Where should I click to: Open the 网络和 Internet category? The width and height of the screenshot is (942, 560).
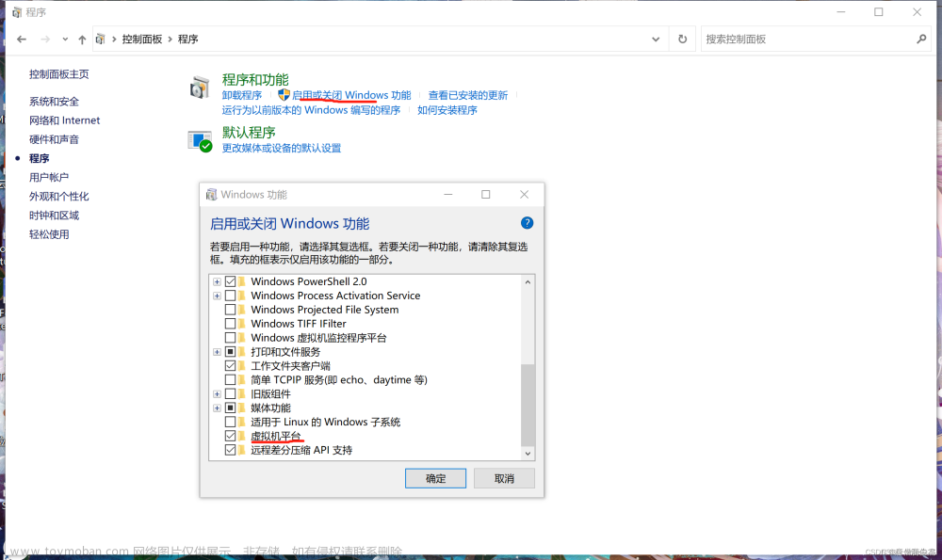64,120
